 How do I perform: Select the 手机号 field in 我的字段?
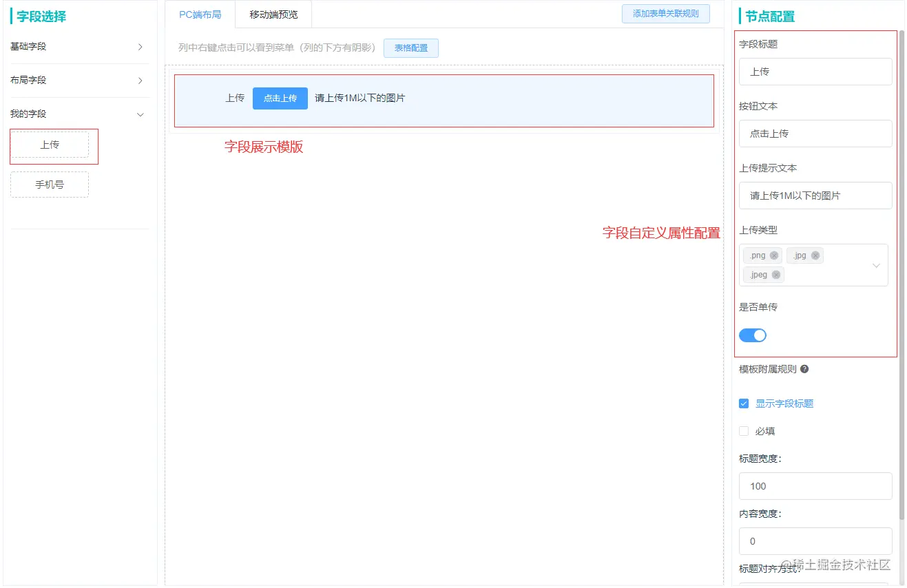(49, 184)
